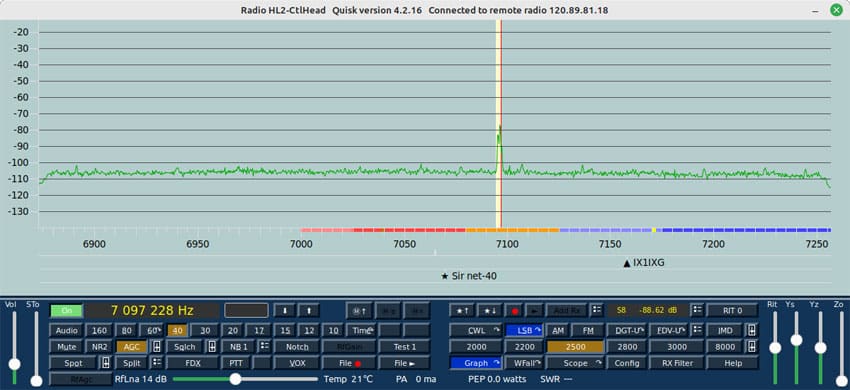Screen dimensions: 850x390
Task: Enable the NR2 noise reduction
Action: [x=100, y=347]
